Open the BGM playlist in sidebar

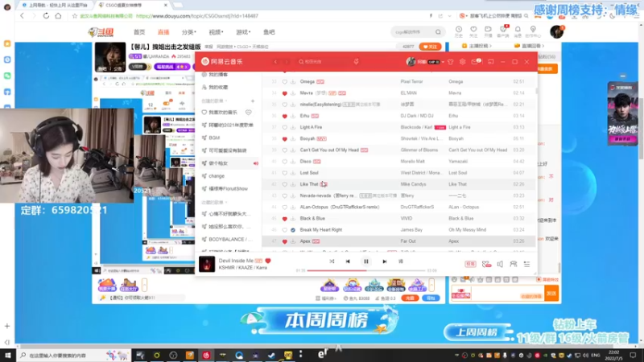[x=214, y=138]
